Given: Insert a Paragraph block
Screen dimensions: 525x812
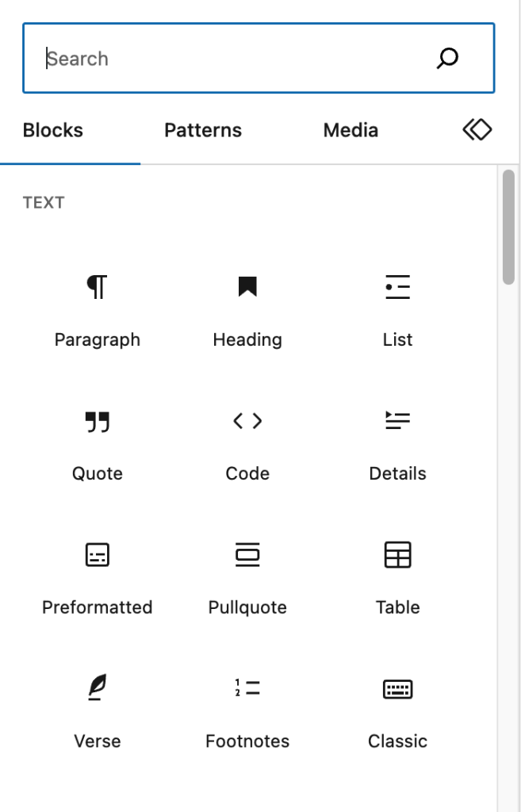Looking at the screenshot, I should click(x=97, y=308).
